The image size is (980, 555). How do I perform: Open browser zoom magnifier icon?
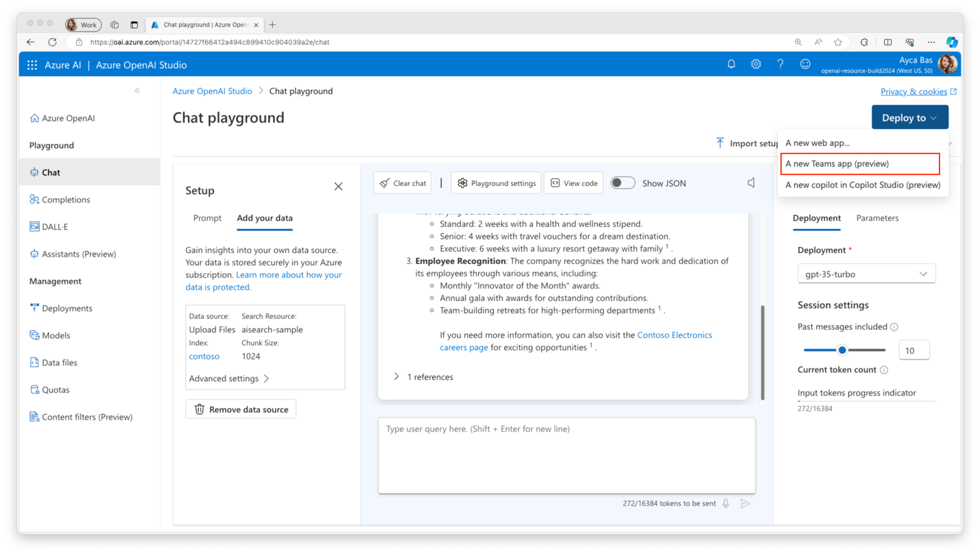pos(798,42)
